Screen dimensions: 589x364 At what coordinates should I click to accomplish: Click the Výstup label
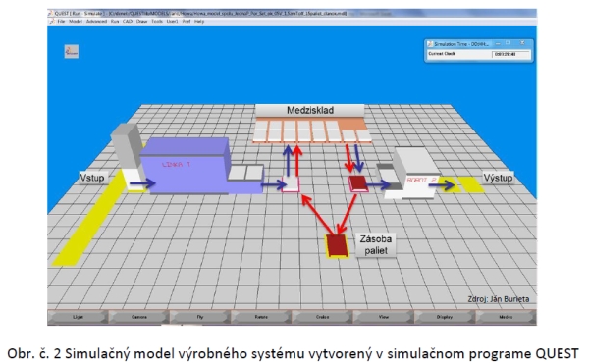coord(498,178)
